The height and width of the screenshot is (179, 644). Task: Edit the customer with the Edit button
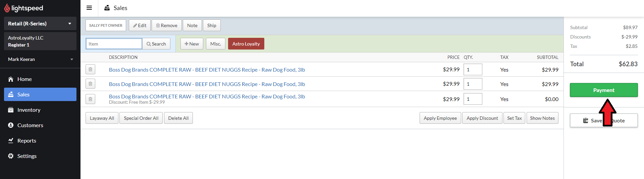tap(140, 25)
